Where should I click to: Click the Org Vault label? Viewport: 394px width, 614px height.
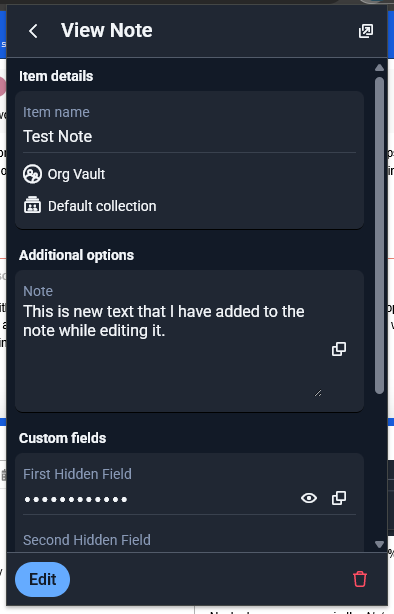point(76,174)
